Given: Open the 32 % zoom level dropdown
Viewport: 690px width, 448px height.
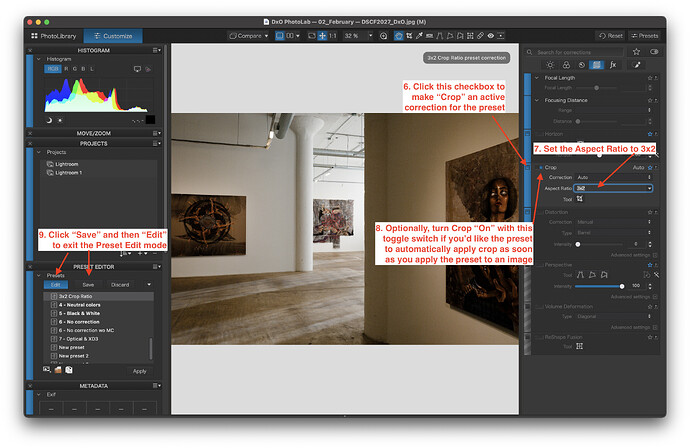Looking at the screenshot, I should click(370, 36).
